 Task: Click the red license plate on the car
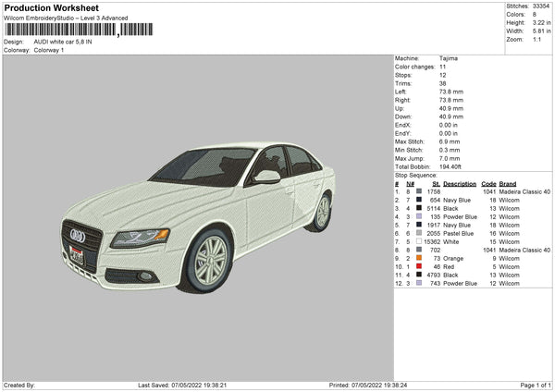tap(77, 255)
